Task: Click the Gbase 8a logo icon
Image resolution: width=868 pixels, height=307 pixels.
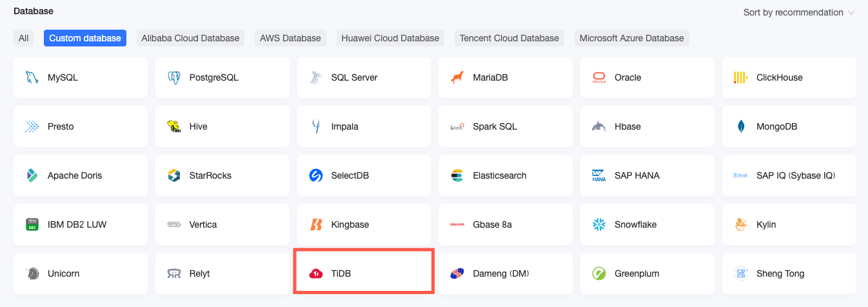Action: 457,224
